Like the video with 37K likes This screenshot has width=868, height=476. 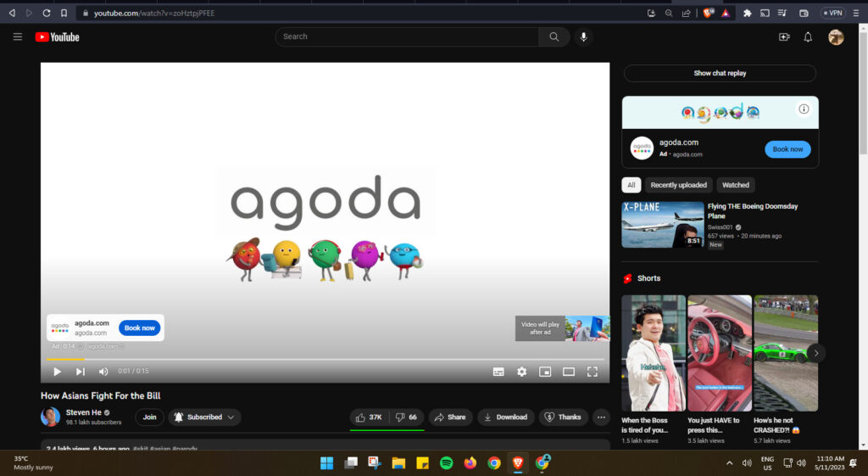pyautogui.click(x=370, y=417)
